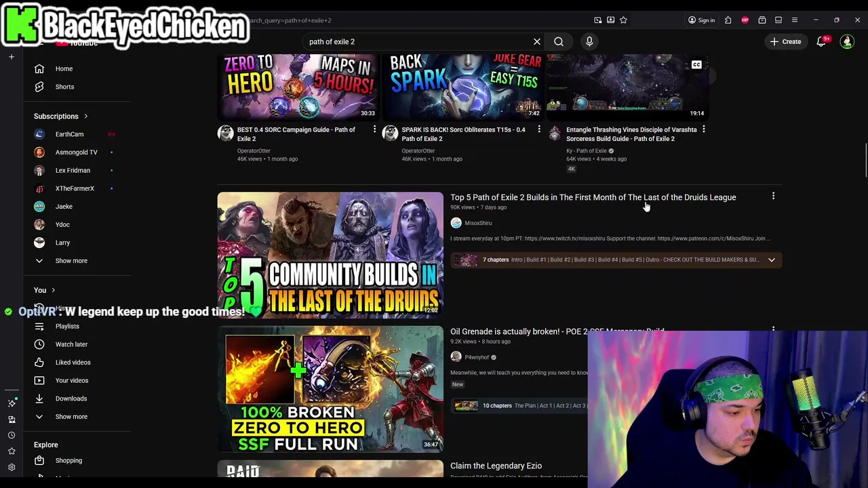Play the Top 5 Community Builds thumbnail
The height and width of the screenshot is (488, 868).
click(x=330, y=255)
